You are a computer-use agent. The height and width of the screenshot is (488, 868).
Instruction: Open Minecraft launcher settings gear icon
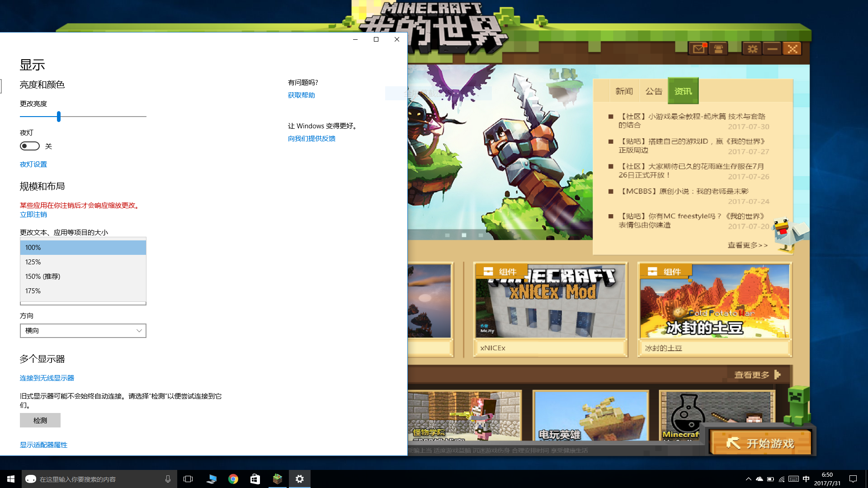(x=752, y=49)
